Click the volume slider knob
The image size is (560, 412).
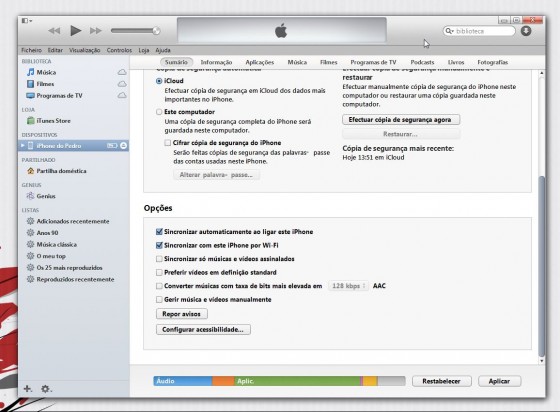click(x=156, y=31)
